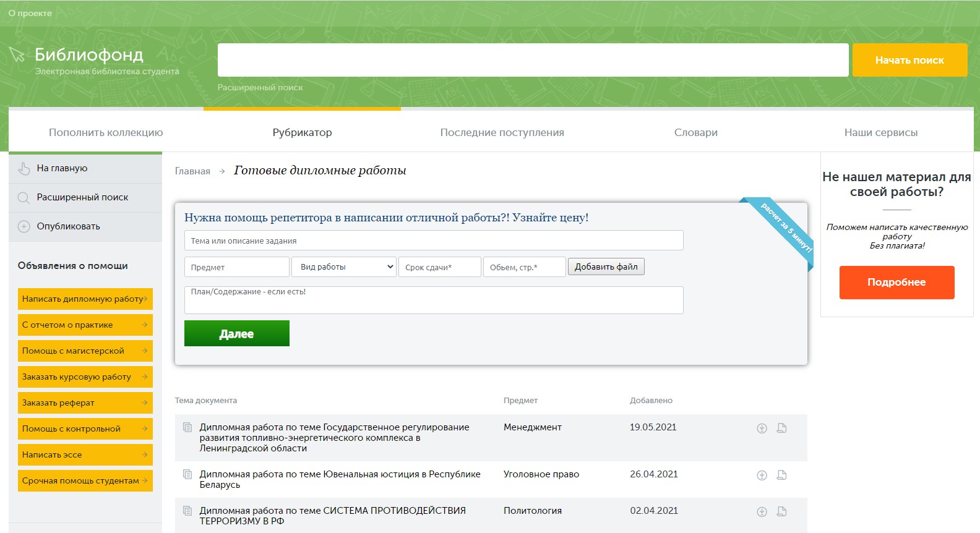Click the Заказать реферат button
The image size is (980, 533).
(x=85, y=403)
